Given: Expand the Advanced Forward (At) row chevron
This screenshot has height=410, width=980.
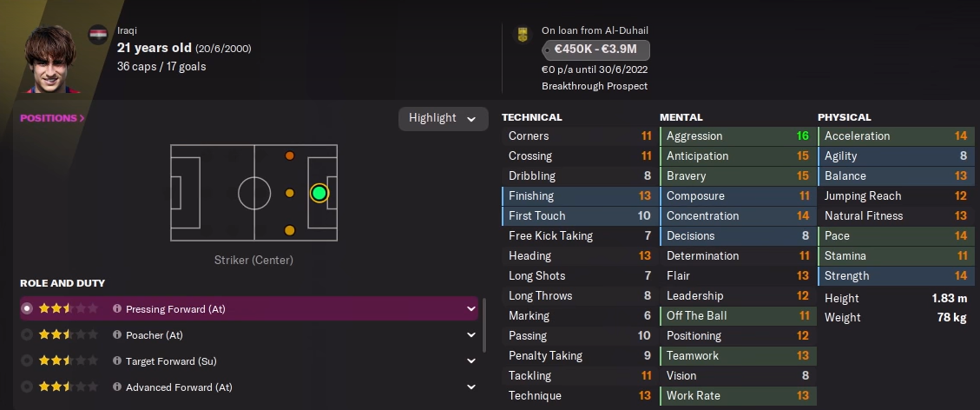Looking at the screenshot, I should point(471,387).
